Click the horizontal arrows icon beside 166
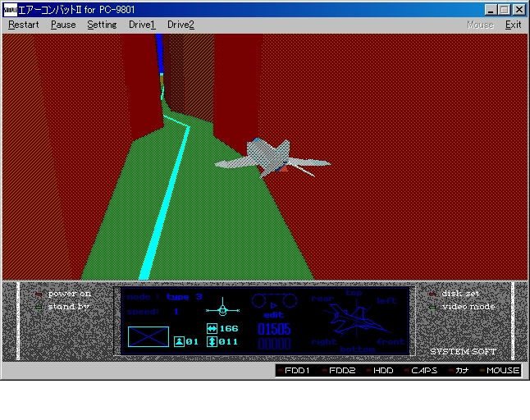The width and height of the screenshot is (530, 420). tap(212, 328)
